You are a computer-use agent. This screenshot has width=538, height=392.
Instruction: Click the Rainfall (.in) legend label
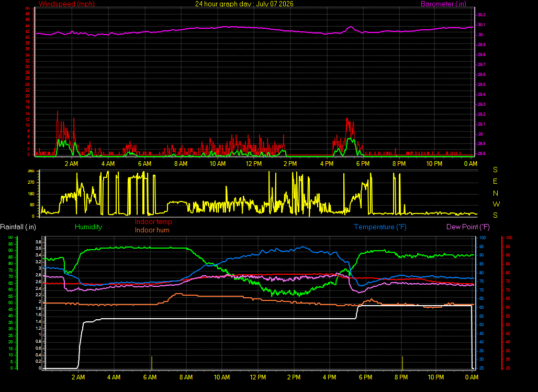[18, 227]
